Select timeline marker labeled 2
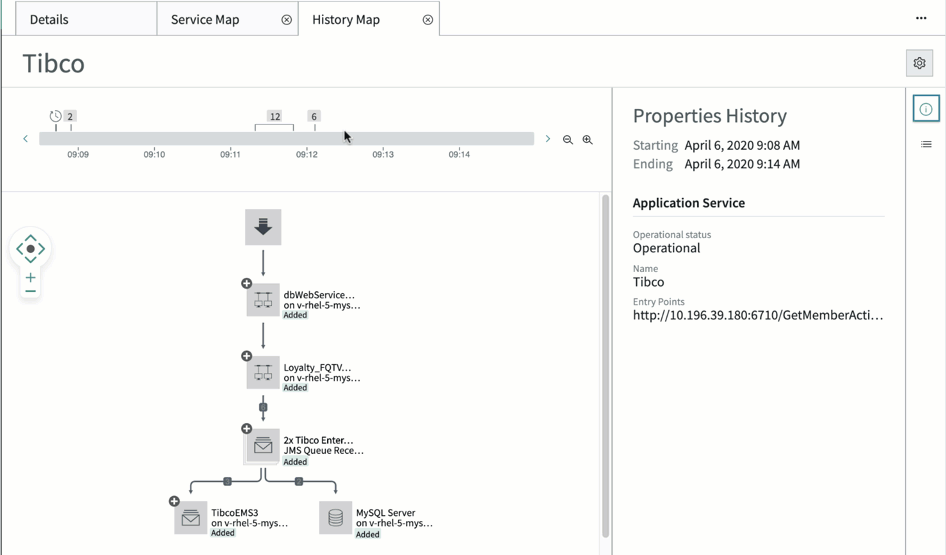Image resolution: width=946 pixels, height=555 pixels. point(70,116)
